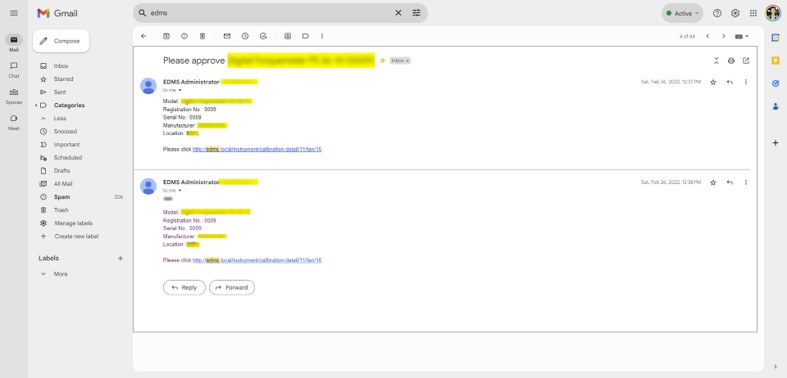Collapse sidebar with Less
Image resolution: width=787 pixels, height=378 pixels.
(x=59, y=118)
